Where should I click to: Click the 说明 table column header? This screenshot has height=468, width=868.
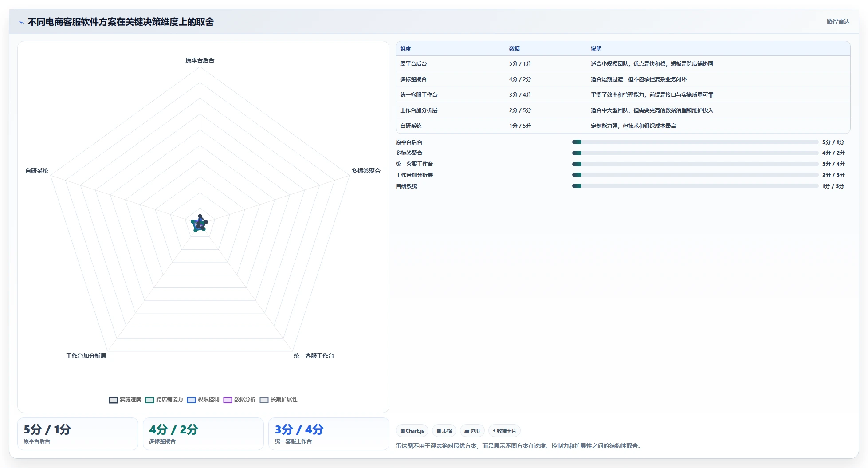[596, 49]
